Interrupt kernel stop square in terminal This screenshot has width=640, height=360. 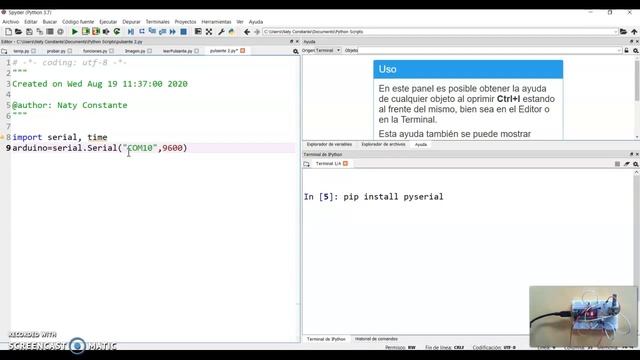click(617, 164)
